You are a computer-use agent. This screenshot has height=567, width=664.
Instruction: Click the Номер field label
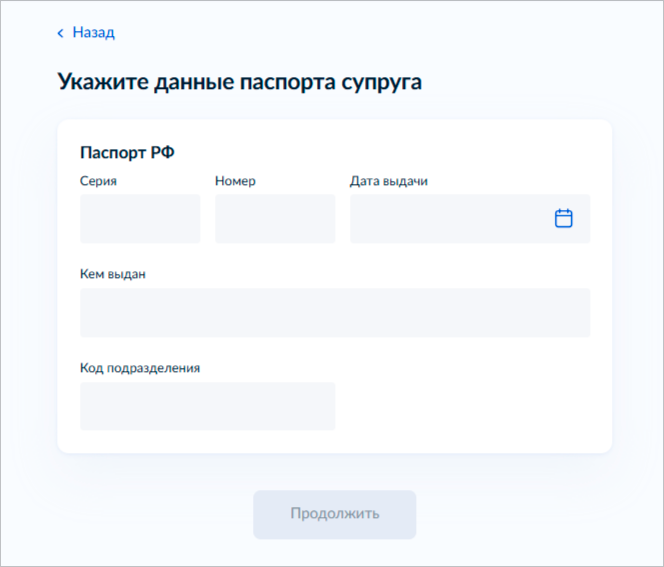pos(235,181)
